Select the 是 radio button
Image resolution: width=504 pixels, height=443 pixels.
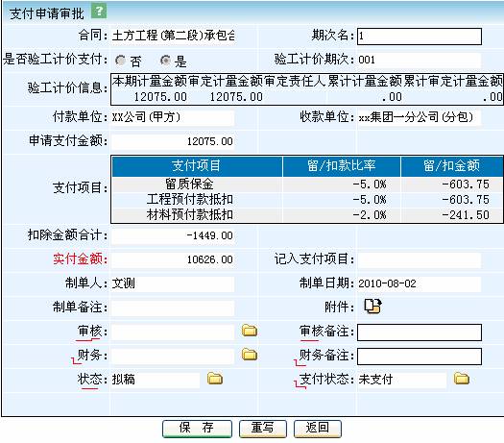point(165,61)
